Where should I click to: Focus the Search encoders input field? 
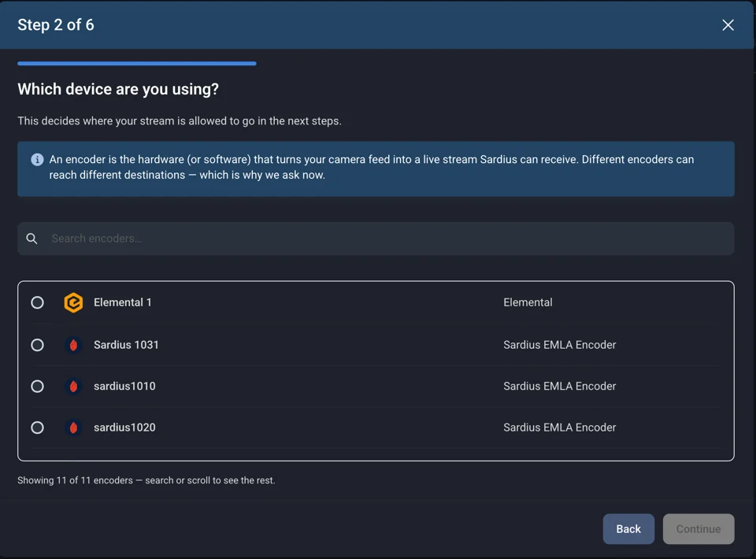pos(376,239)
